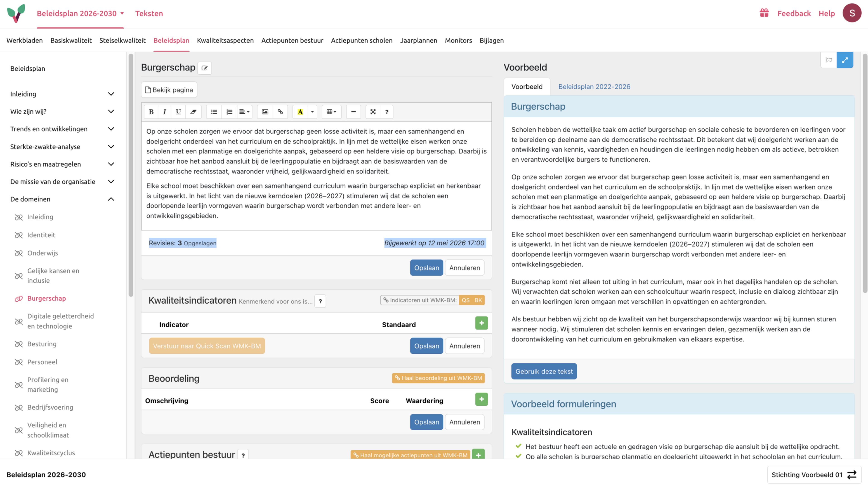Toggle link icon for Kwaliteitscyclus

[19, 453]
